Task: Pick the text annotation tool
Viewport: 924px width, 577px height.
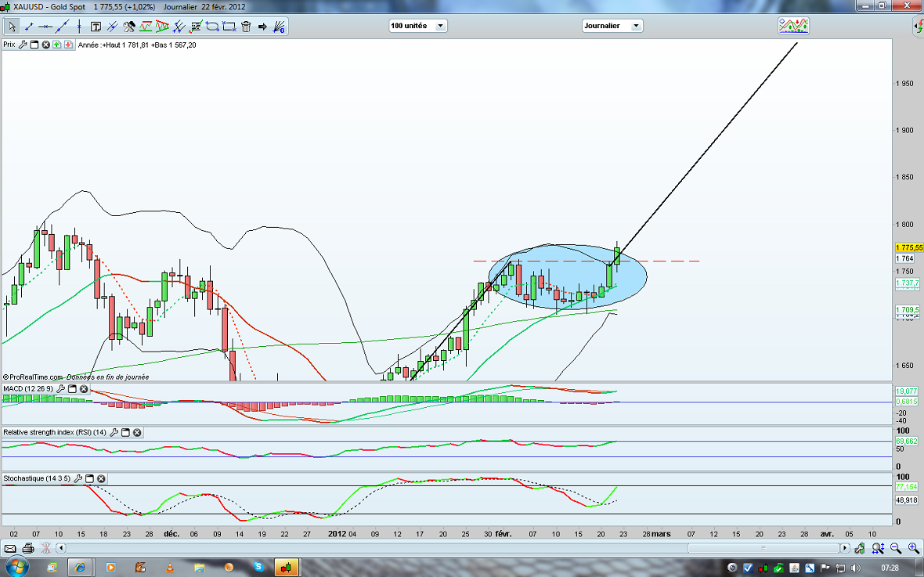Action: click(x=96, y=26)
